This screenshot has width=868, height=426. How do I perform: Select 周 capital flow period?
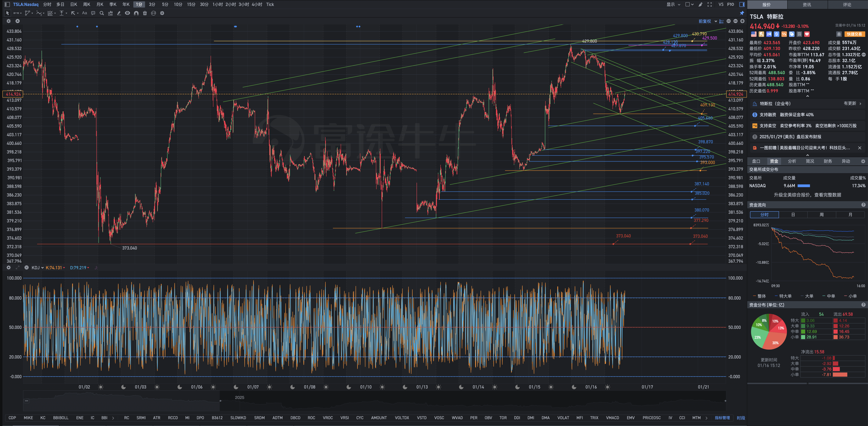(821, 215)
